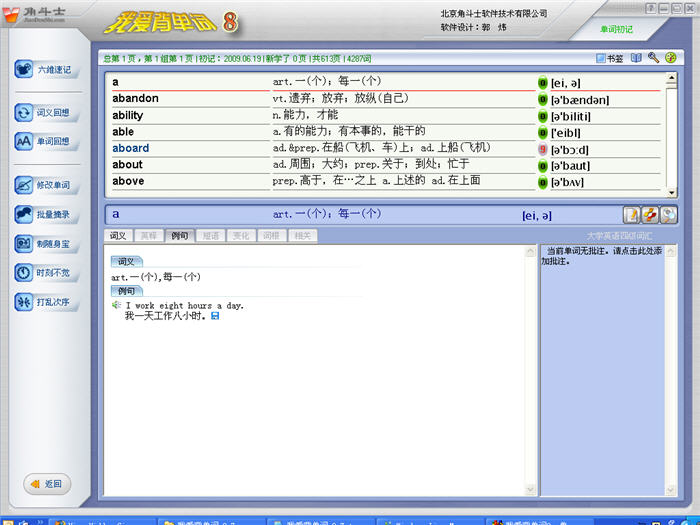700x525 pixels.
Task: Start the 词义回想 meaning recall exercise
Action: 44,113
